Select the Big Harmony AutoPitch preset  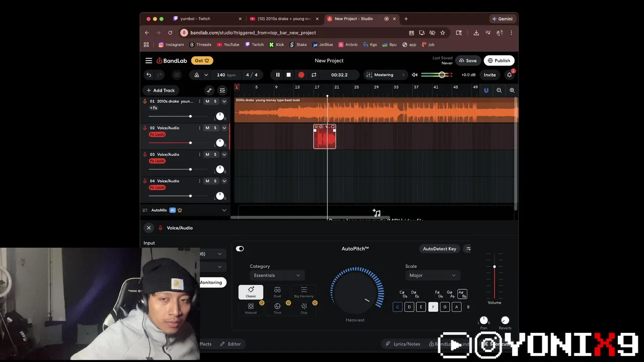(304, 292)
